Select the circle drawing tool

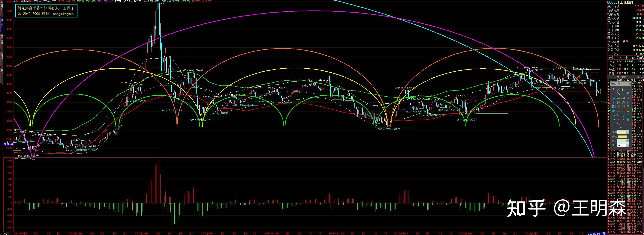tap(623, 115)
